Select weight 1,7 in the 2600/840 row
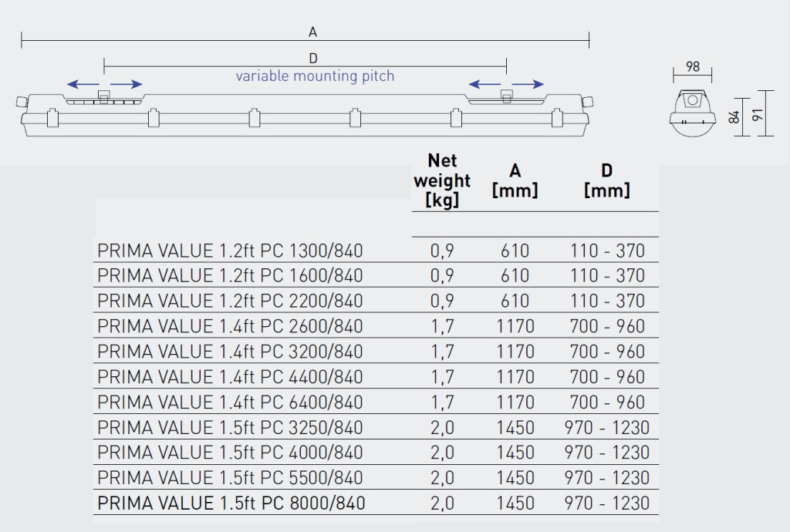Screen dimensions: 790x532 tap(442, 326)
